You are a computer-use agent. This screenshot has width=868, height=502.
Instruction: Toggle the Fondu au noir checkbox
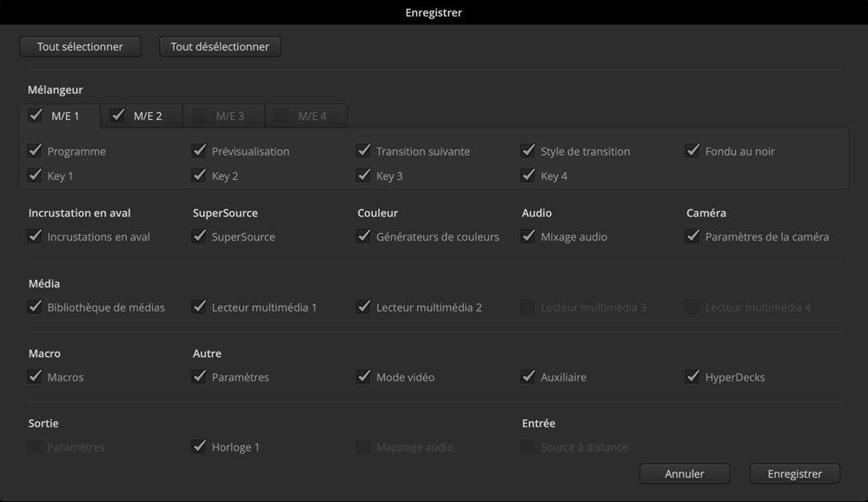click(x=692, y=151)
